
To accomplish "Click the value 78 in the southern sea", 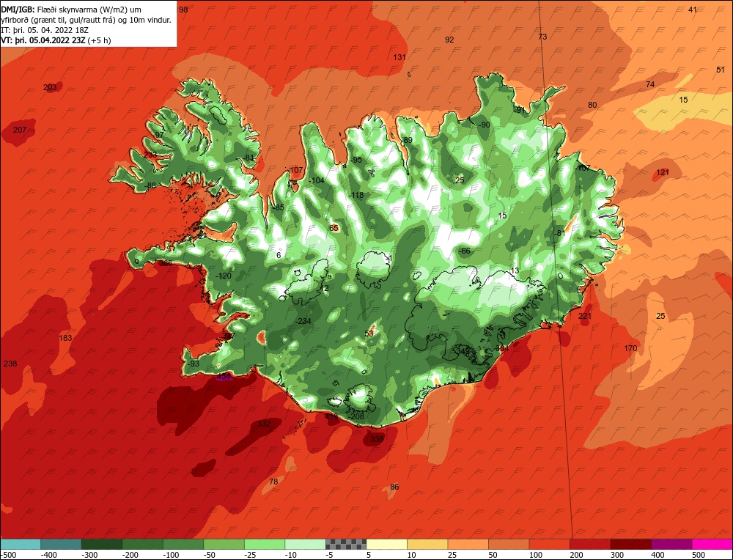I will pos(273,482).
